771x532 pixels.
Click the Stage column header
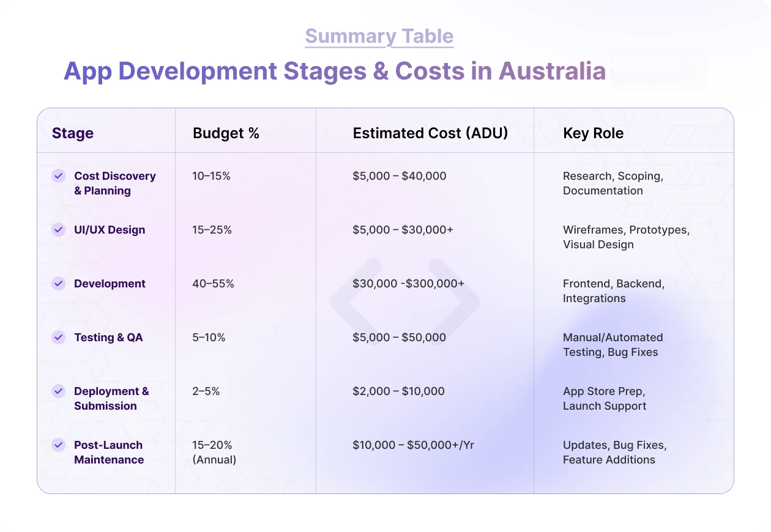coord(73,133)
